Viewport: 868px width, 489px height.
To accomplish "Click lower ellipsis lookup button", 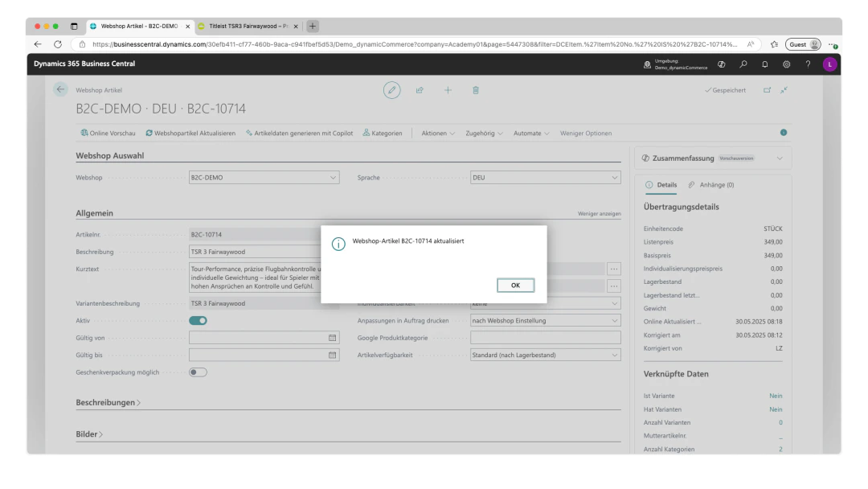I will pyautogui.click(x=614, y=286).
